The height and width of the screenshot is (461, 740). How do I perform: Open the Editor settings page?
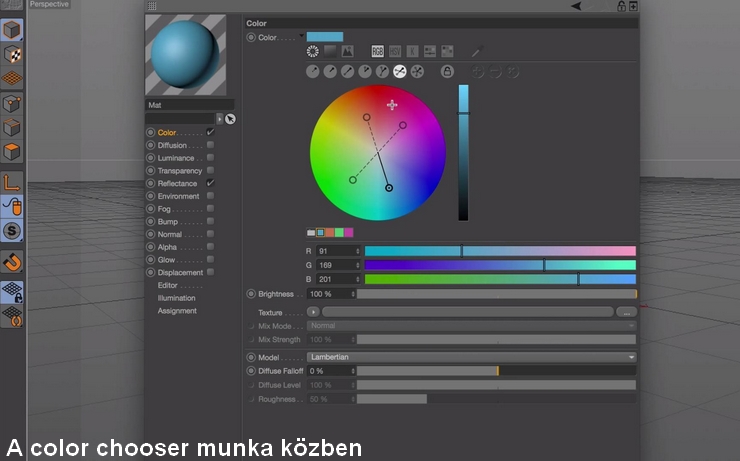point(167,285)
